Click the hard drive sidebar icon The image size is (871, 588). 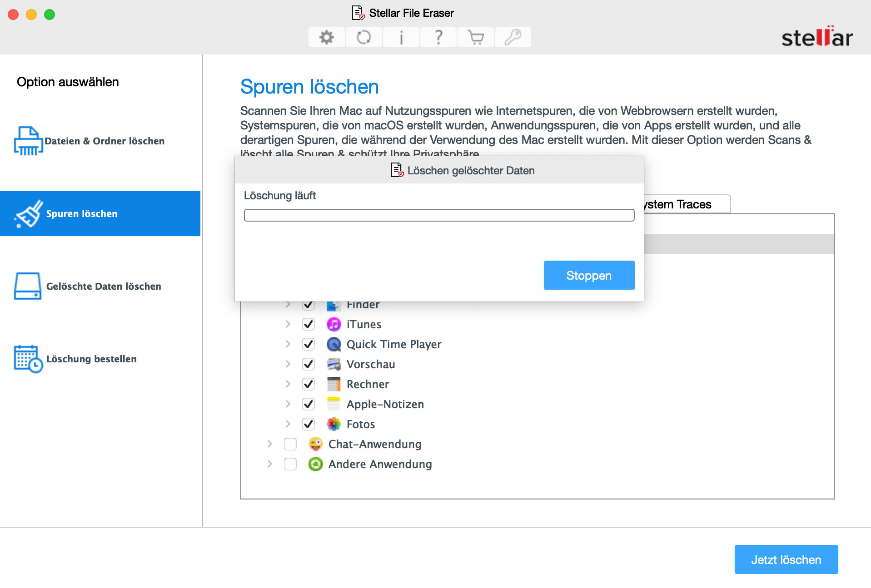tap(28, 286)
